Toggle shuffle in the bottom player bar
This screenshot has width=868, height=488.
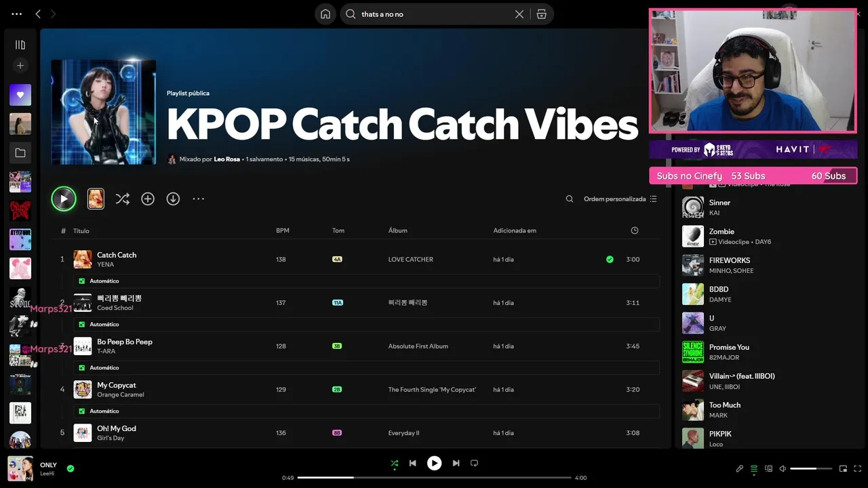[395, 464]
